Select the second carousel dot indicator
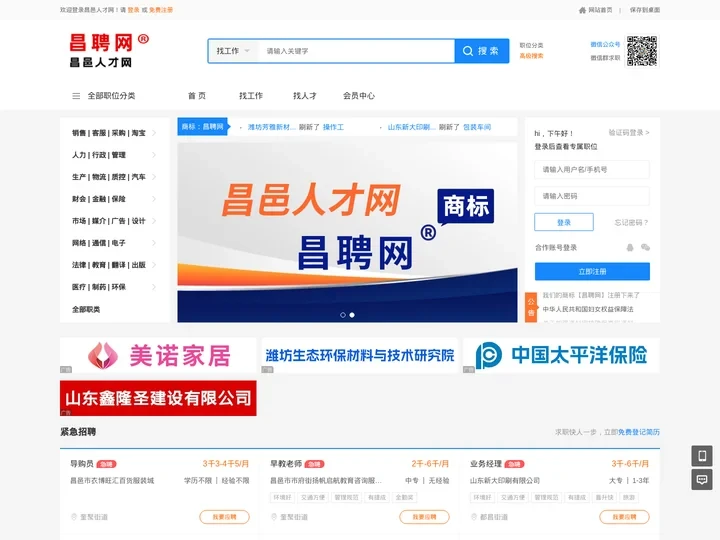The width and height of the screenshot is (720, 540). click(x=352, y=315)
